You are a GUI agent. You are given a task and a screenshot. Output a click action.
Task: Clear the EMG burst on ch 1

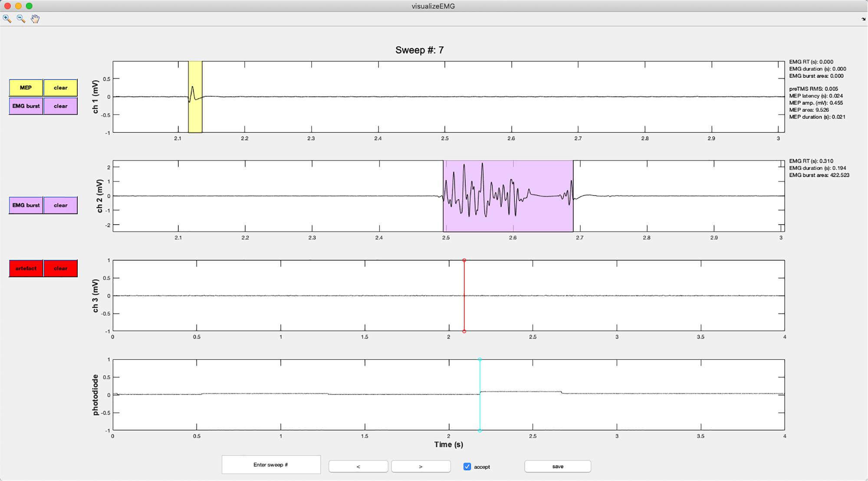(x=60, y=106)
